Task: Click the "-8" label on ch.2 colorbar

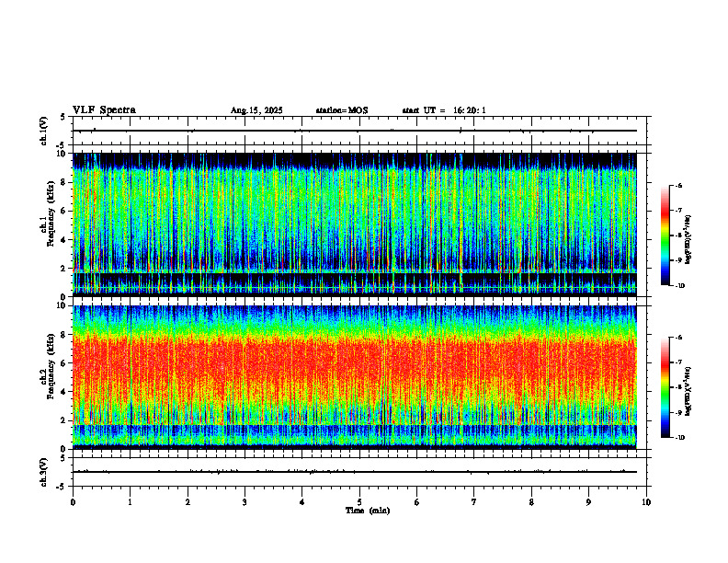Action: pyautogui.click(x=678, y=387)
